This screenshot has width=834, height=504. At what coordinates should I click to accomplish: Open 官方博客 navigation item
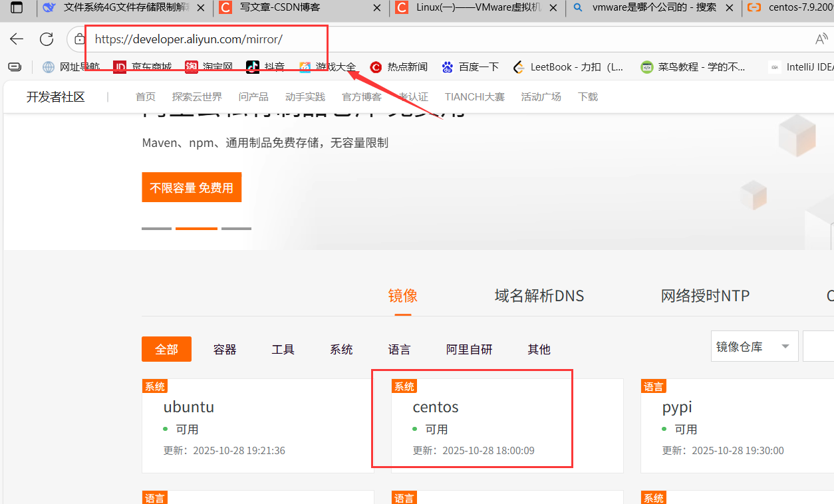(x=362, y=97)
